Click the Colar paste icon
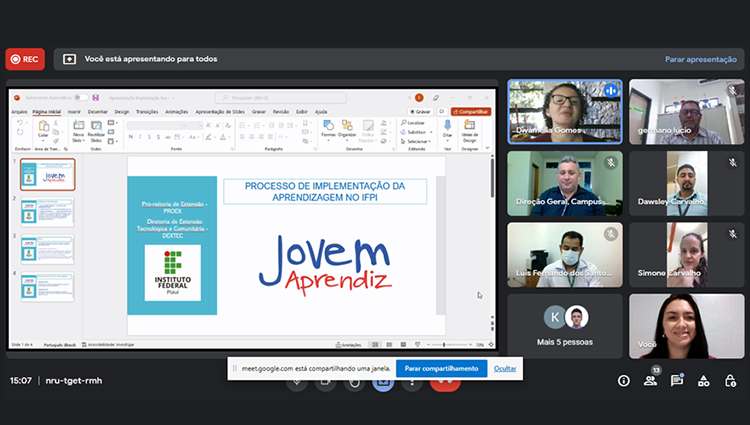The width and height of the screenshot is (750, 425). [43, 128]
